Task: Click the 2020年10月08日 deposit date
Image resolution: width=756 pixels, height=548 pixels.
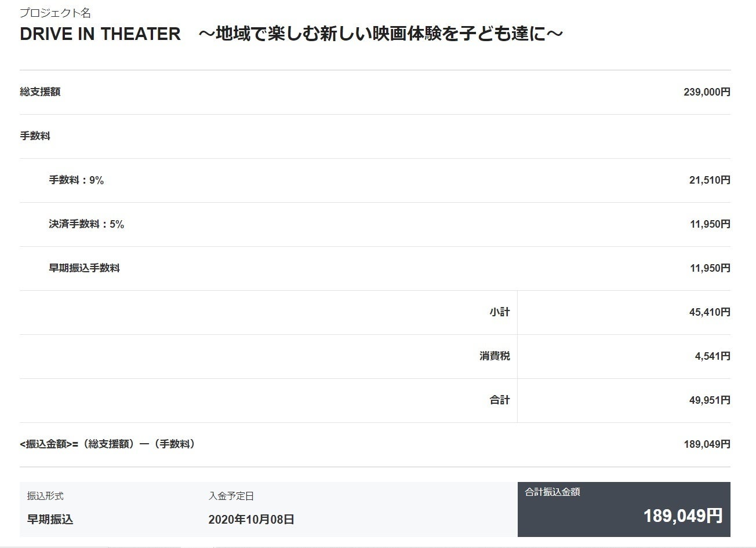Action: click(x=251, y=519)
